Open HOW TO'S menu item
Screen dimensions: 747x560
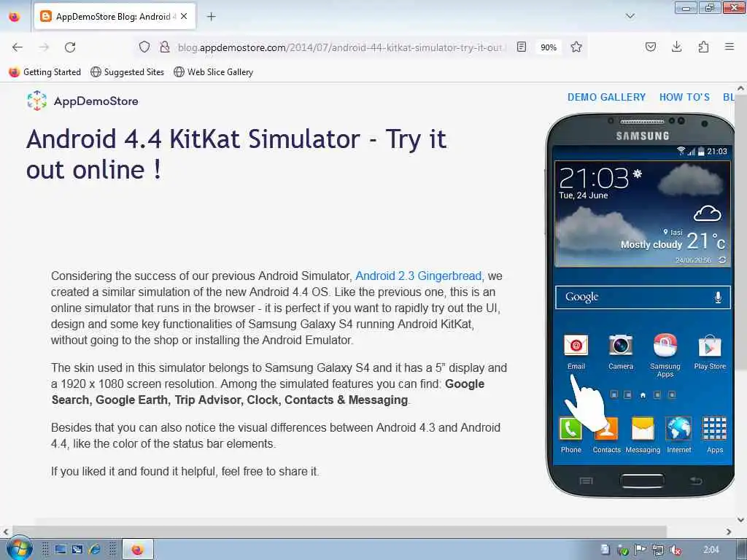point(684,97)
